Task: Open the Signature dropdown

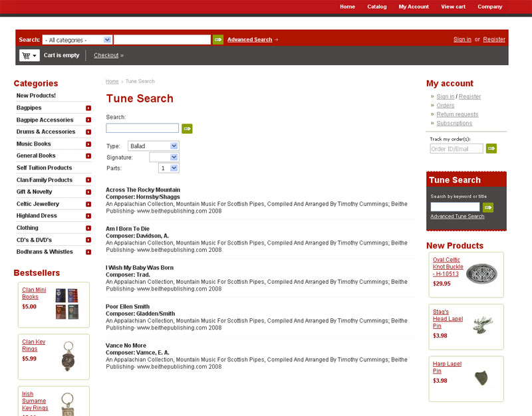Action: 164,157
